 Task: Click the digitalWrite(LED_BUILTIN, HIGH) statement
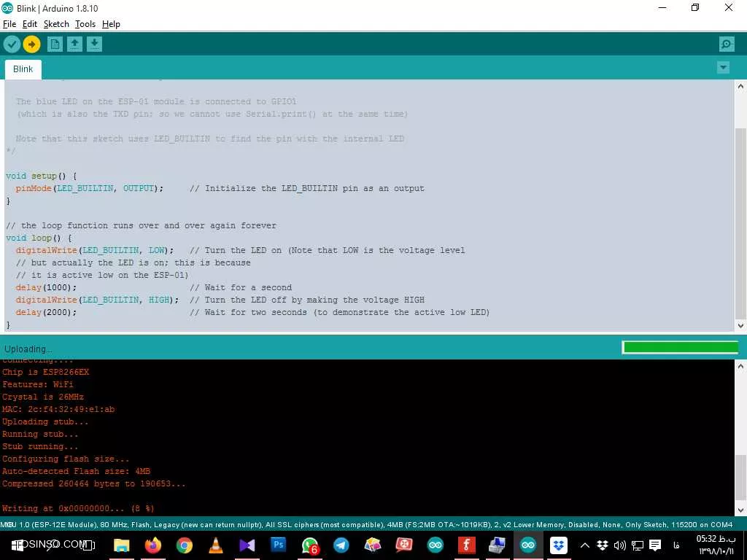(x=97, y=300)
